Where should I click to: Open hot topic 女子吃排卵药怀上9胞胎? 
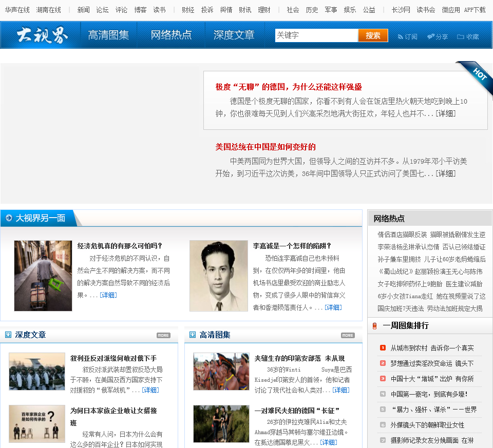click(430, 284)
